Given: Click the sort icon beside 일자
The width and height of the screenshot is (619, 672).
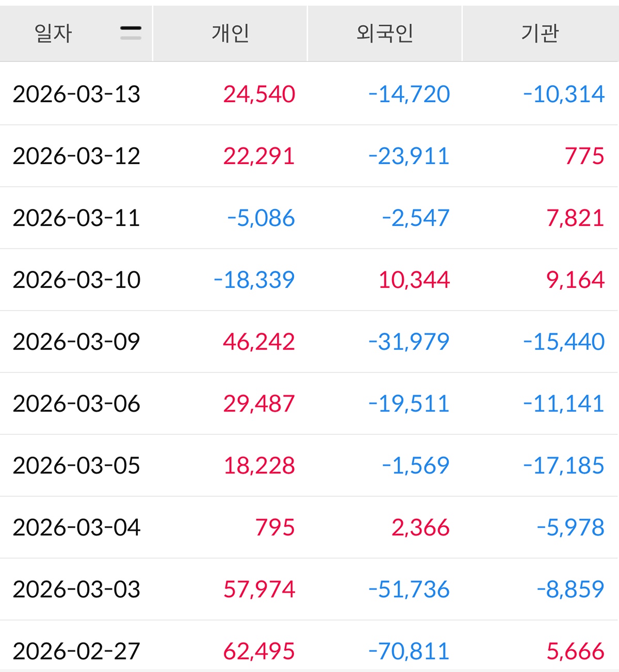Looking at the screenshot, I should tap(131, 33).
